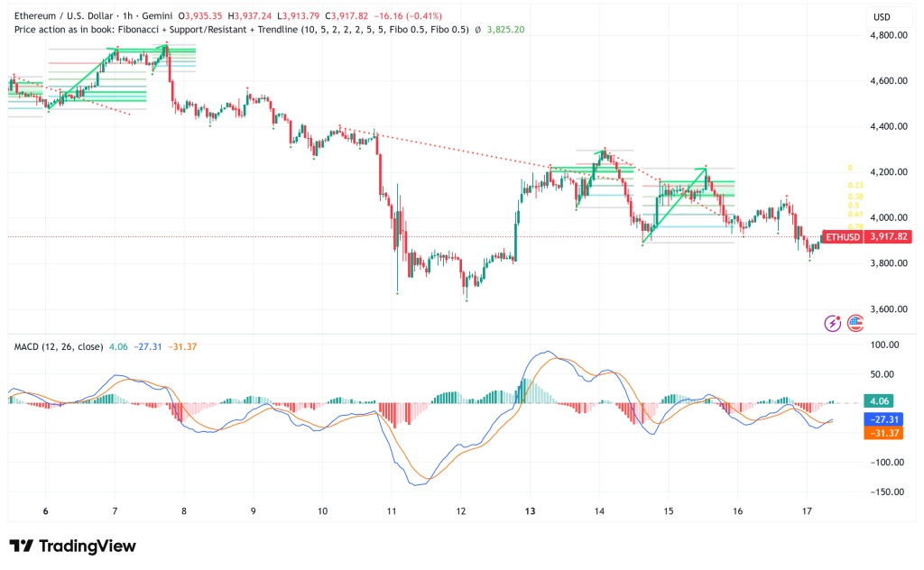Click the 0.61 Fibonacci level label
924x570 pixels.
[854, 215]
